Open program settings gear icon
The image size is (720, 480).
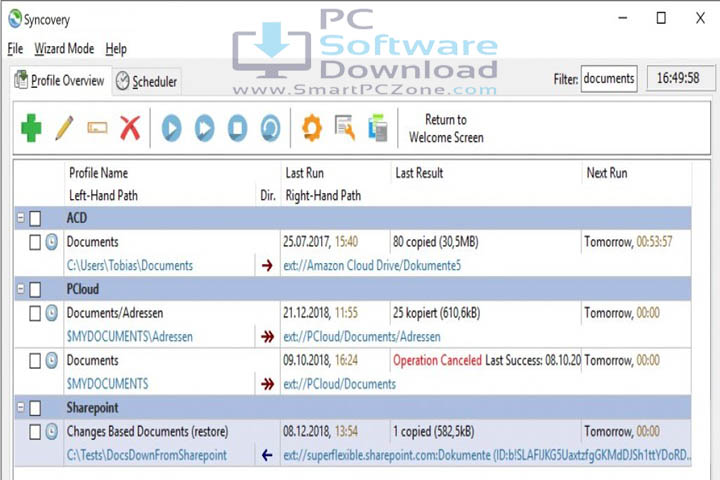pos(312,128)
